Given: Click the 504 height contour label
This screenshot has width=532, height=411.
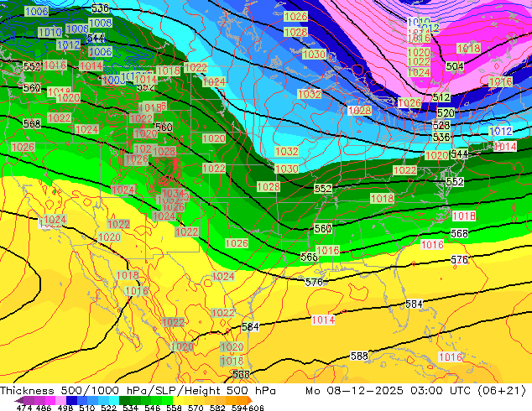Looking at the screenshot, I should (455, 66).
